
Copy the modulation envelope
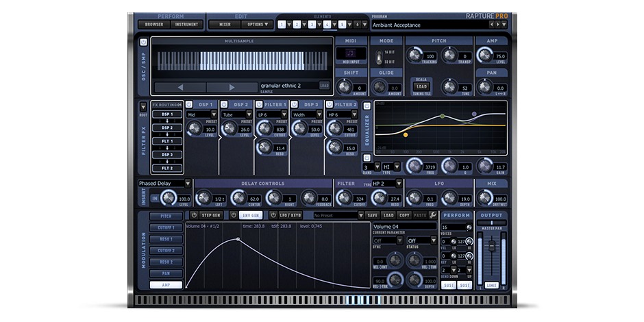pos(404,215)
